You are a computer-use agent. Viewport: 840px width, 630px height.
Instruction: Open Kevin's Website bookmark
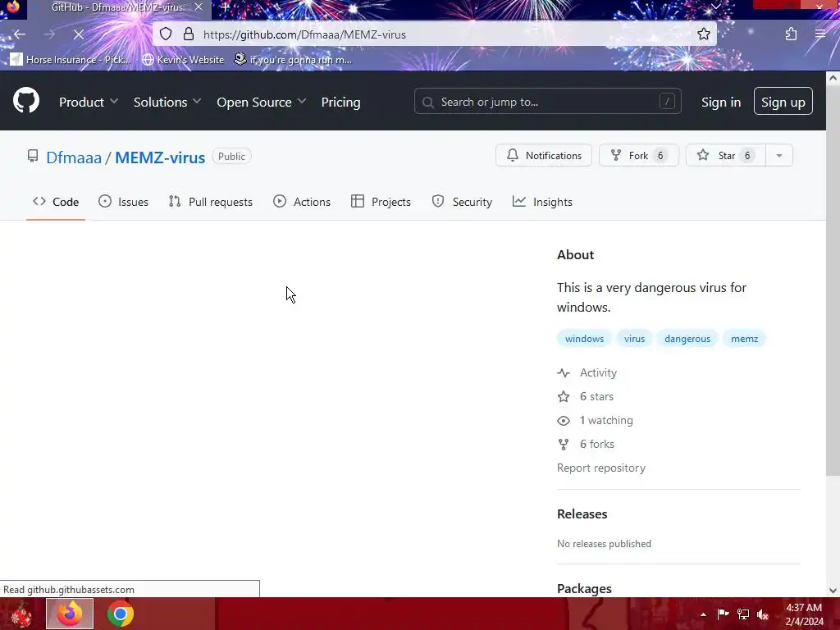(183, 59)
